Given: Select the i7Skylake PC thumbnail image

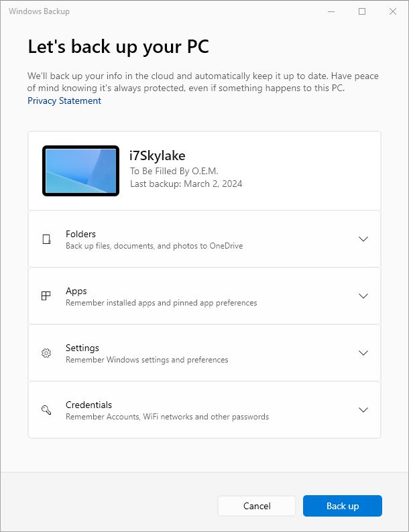Looking at the screenshot, I should (80, 171).
